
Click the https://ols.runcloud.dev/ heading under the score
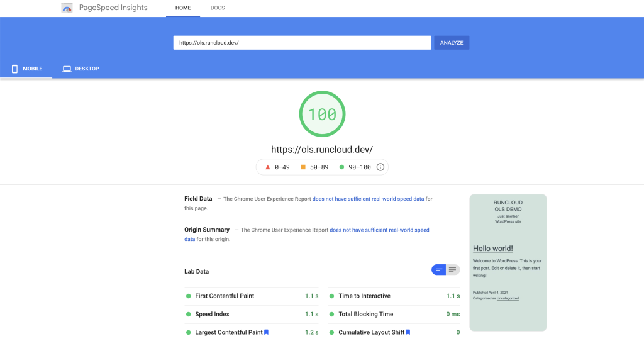pyautogui.click(x=322, y=150)
